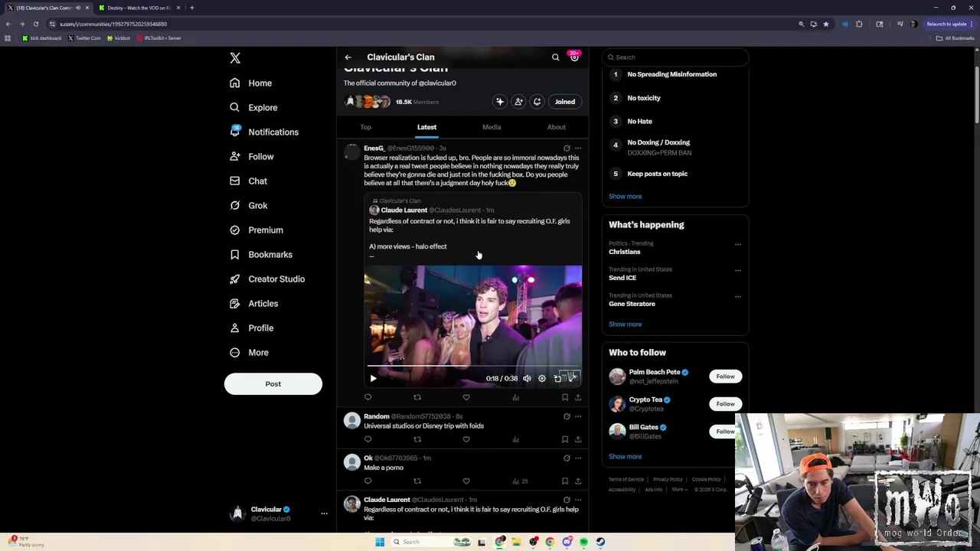Viewport: 980px width, 551px height.
Task: Switch to the Media tab
Action: (492, 127)
